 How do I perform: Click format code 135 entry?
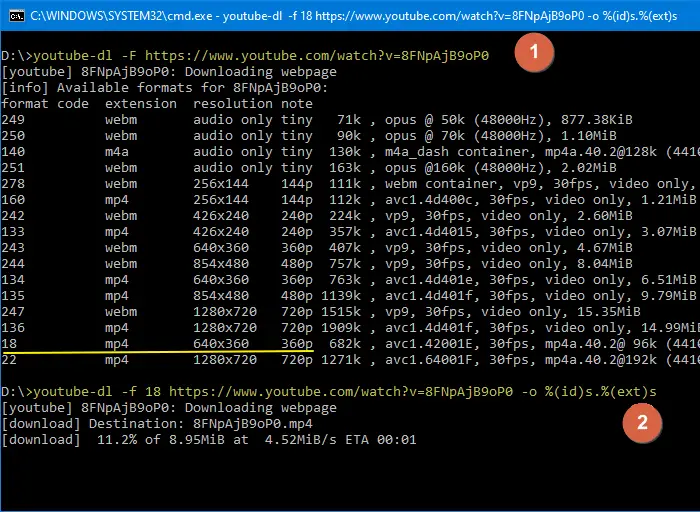pos(13,296)
